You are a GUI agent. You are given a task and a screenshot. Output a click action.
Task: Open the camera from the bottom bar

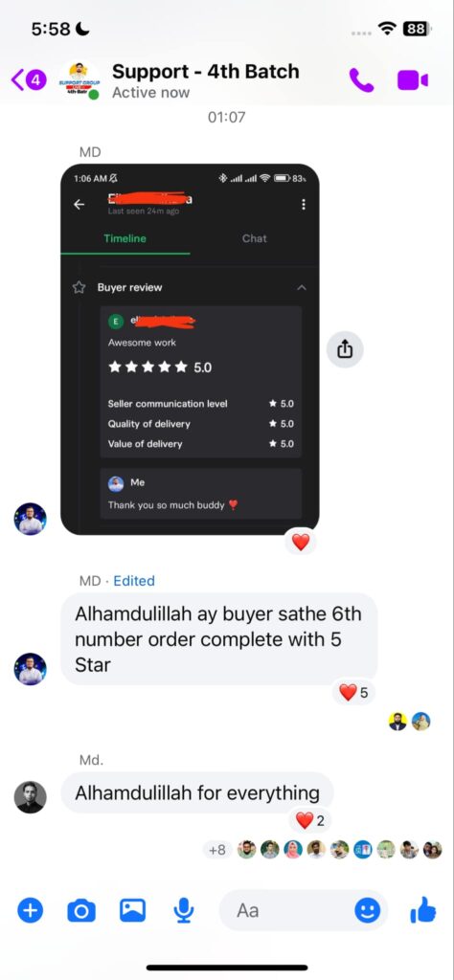click(81, 911)
